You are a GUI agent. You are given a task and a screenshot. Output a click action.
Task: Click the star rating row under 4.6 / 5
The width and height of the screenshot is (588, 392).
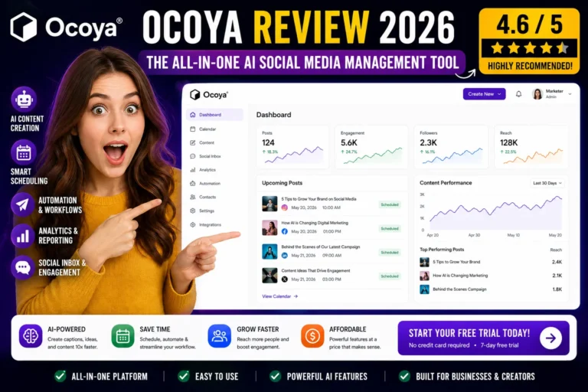(530, 48)
